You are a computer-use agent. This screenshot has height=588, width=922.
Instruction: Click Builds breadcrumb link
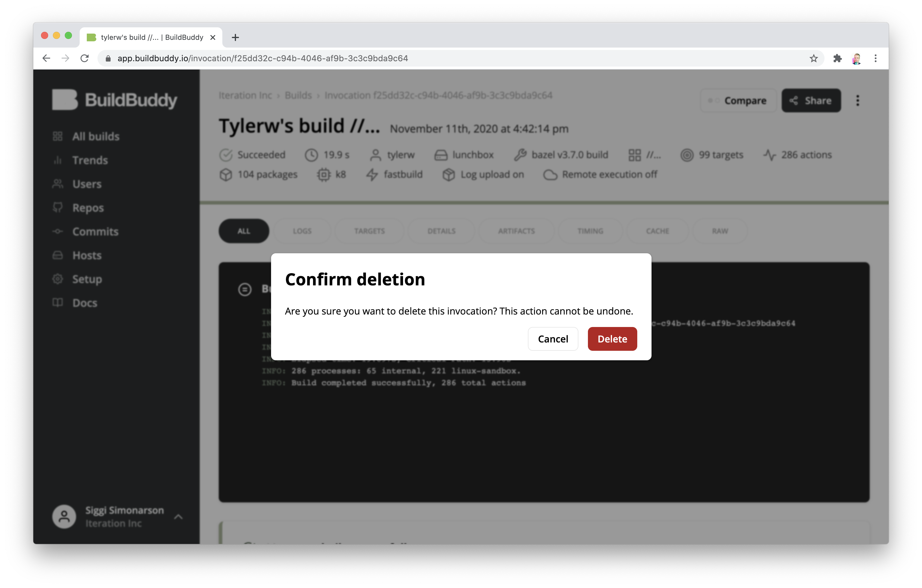coord(298,95)
